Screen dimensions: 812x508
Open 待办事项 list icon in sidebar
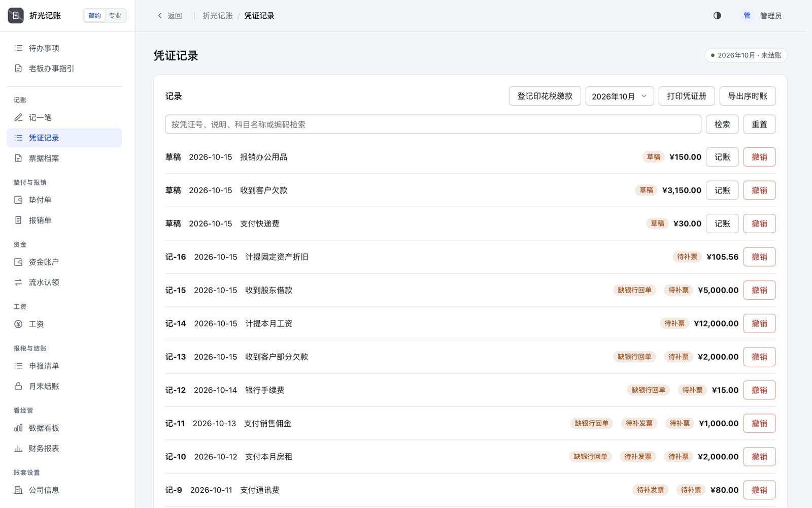pos(18,48)
